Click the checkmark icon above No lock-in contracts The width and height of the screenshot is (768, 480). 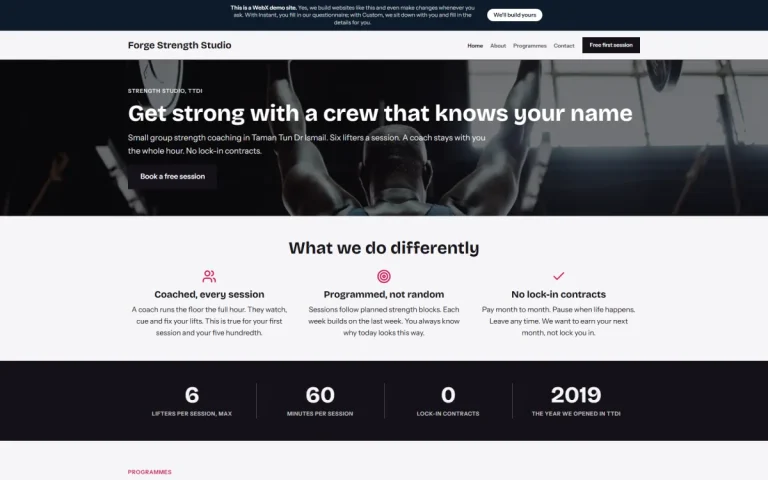point(558,276)
